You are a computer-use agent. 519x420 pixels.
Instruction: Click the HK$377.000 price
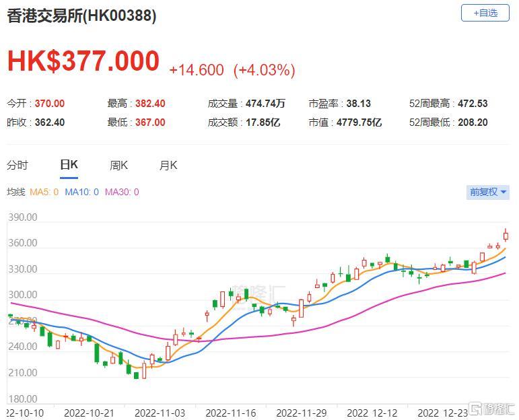click(83, 61)
